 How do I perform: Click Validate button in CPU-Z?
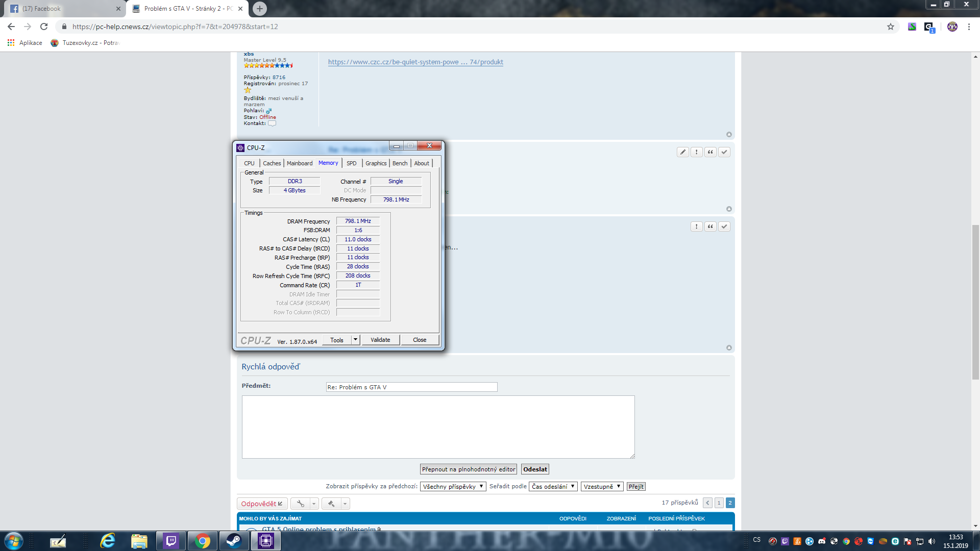tap(380, 340)
